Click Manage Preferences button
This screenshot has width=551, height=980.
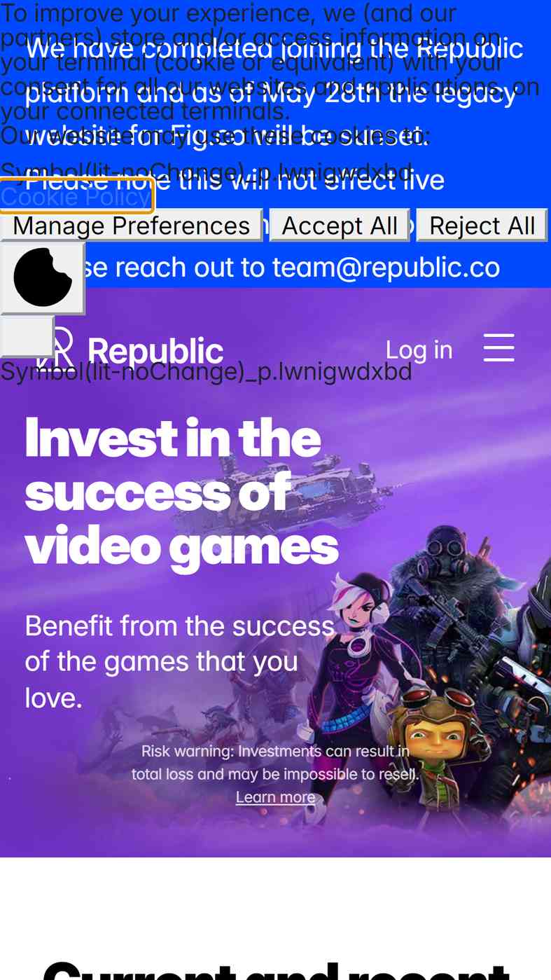131,226
